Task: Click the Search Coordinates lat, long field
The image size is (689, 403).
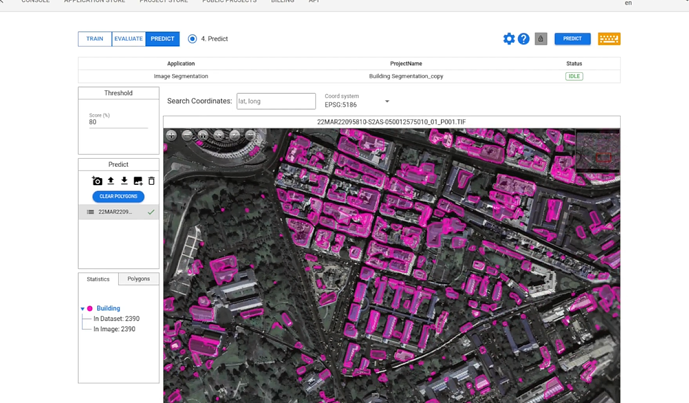Action: pos(276,101)
